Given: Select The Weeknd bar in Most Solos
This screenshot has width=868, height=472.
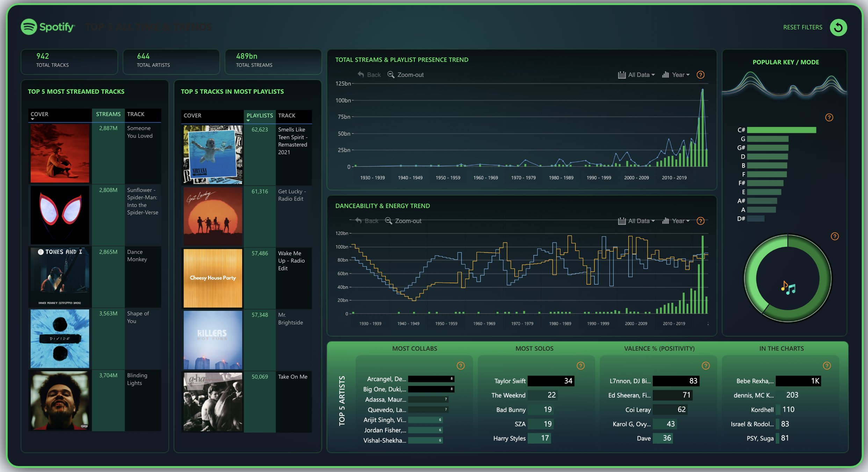Looking at the screenshot, I should [x=543, y=395].
